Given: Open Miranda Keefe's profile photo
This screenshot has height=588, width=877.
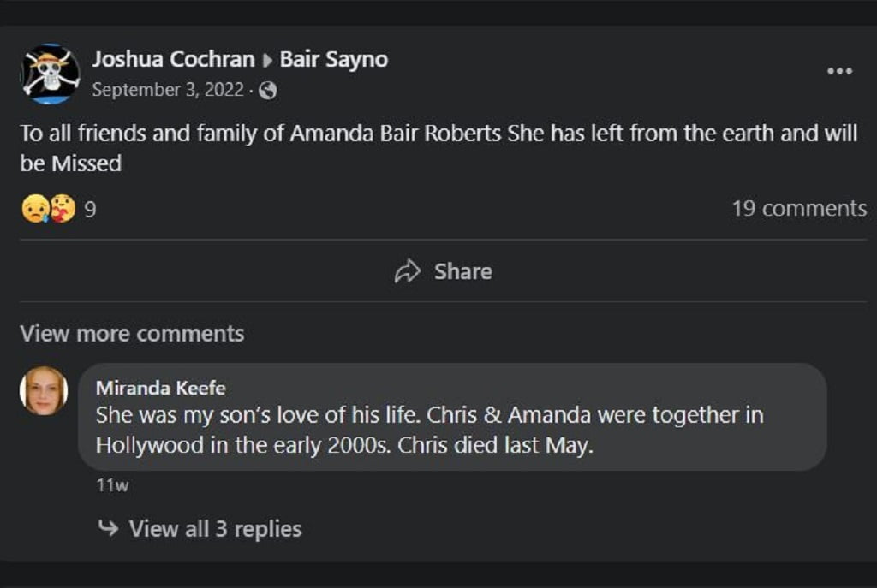Looking at the screenshot, I should (44, 390).
